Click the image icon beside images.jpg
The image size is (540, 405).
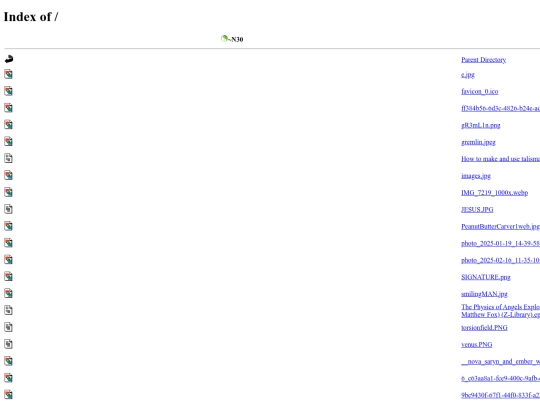click(x=9, y=175)
